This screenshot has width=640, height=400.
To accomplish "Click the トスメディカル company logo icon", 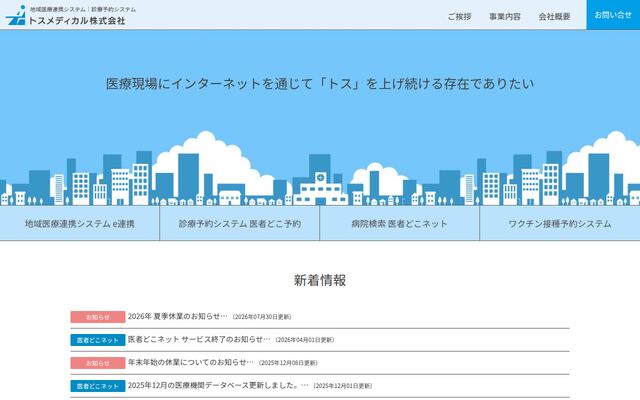I will pyautogui.click(x=16, y=15).
